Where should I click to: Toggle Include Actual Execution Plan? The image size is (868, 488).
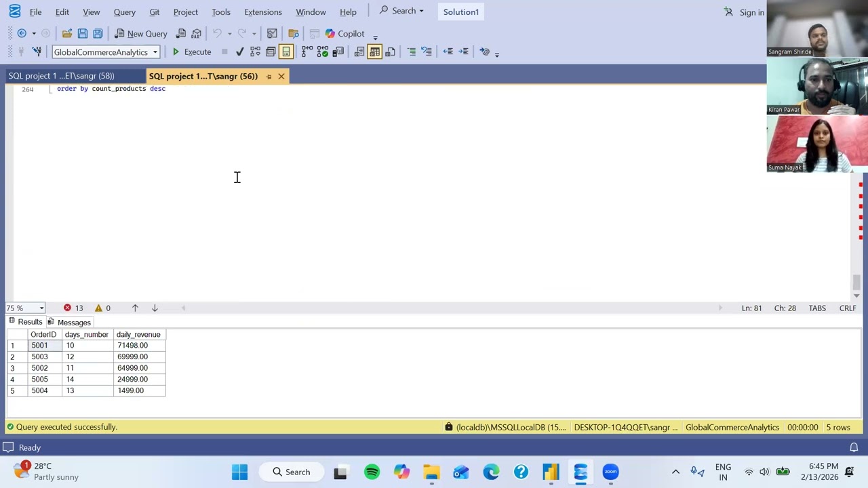click(307, 52)
